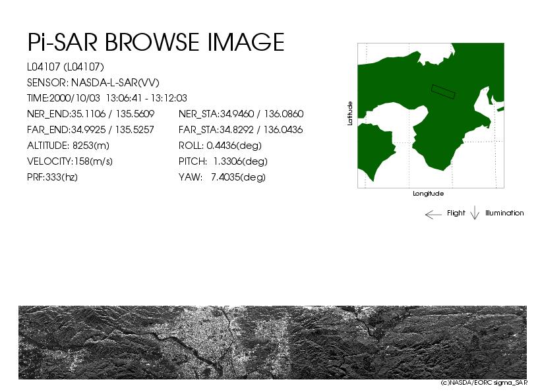542x392 pixels.
Task: Select the scene ID L04107 (L04107) line
Action: [x=65, y=67]
